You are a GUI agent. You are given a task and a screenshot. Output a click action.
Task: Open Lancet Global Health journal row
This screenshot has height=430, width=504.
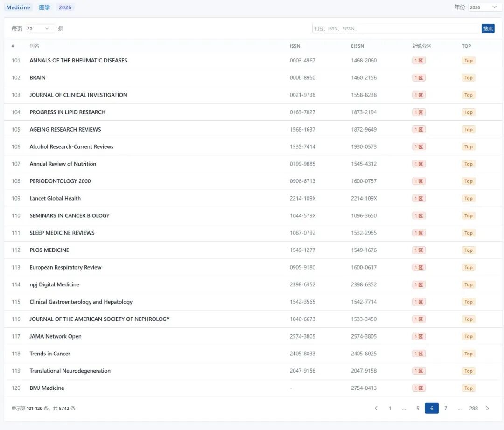[x=55, y=199]
